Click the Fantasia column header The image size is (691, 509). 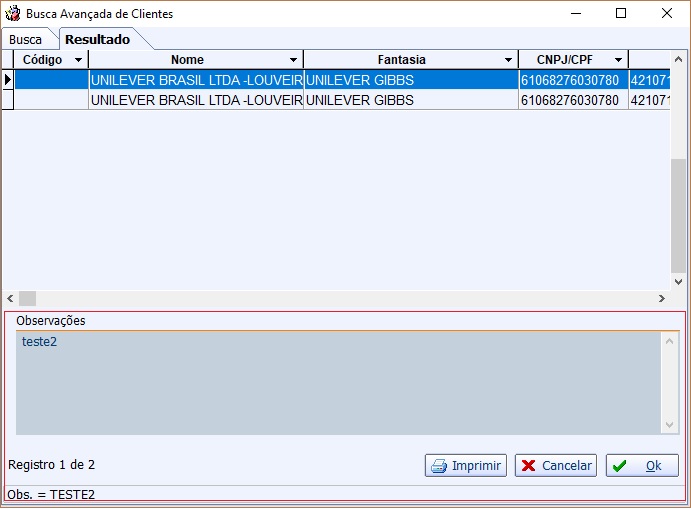point(411,59)
